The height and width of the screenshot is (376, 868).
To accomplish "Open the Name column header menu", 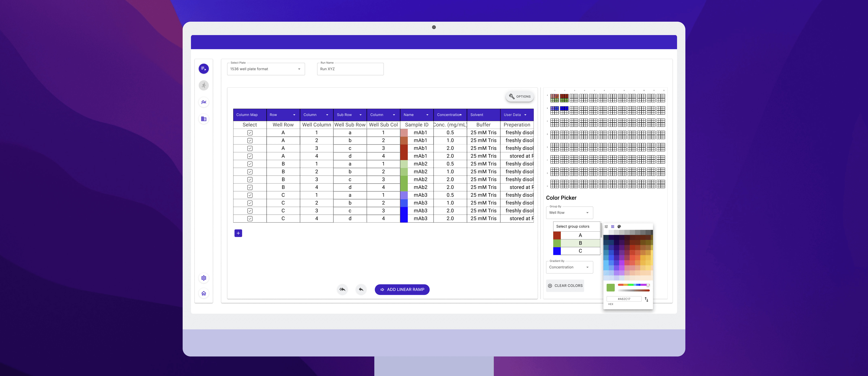I will click(427, 115).
